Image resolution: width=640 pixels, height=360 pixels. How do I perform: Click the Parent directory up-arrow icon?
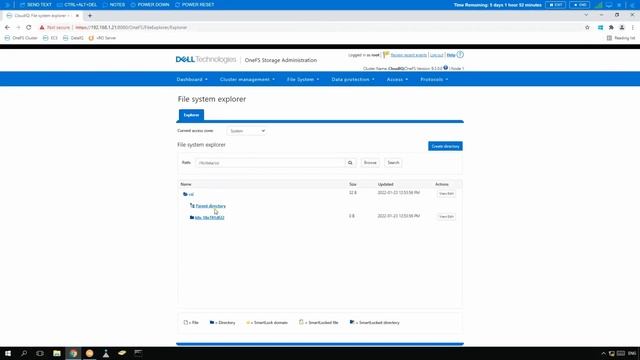192,206
